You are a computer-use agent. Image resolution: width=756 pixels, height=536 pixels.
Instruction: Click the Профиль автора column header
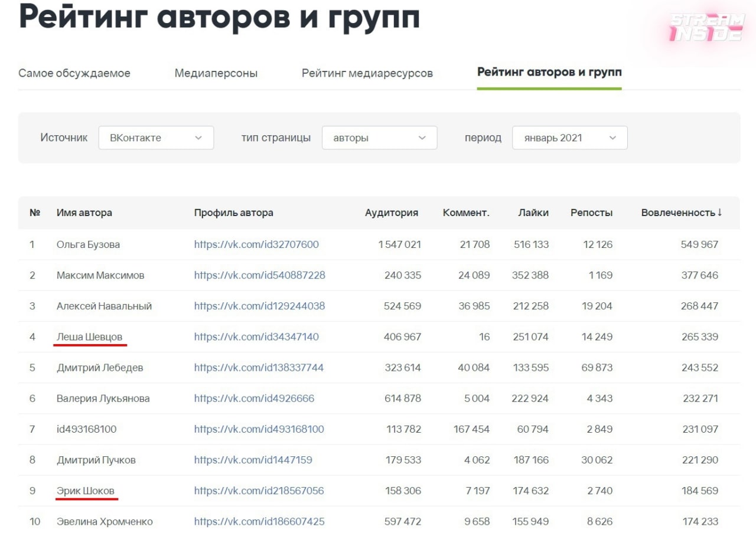pos(234,213)
